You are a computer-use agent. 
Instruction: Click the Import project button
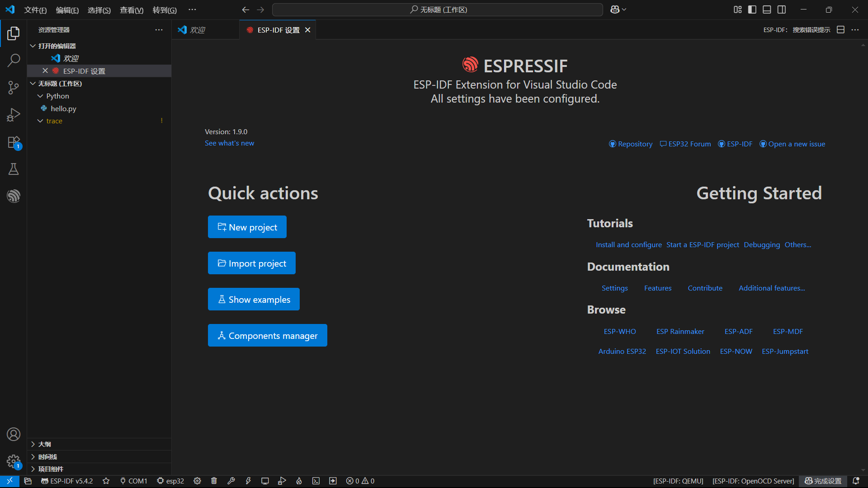pos(252,263)
